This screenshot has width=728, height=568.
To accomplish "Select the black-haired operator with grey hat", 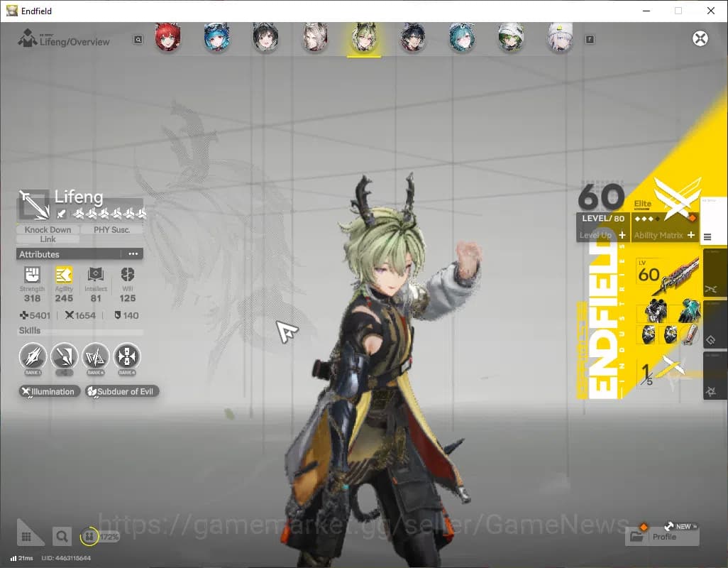I will (x=265, y=37).
